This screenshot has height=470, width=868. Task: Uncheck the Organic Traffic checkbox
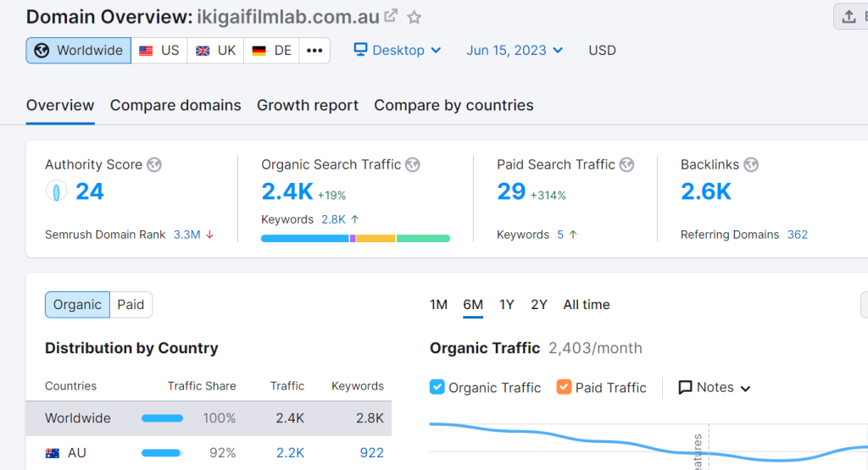click(x=437, y=387)
